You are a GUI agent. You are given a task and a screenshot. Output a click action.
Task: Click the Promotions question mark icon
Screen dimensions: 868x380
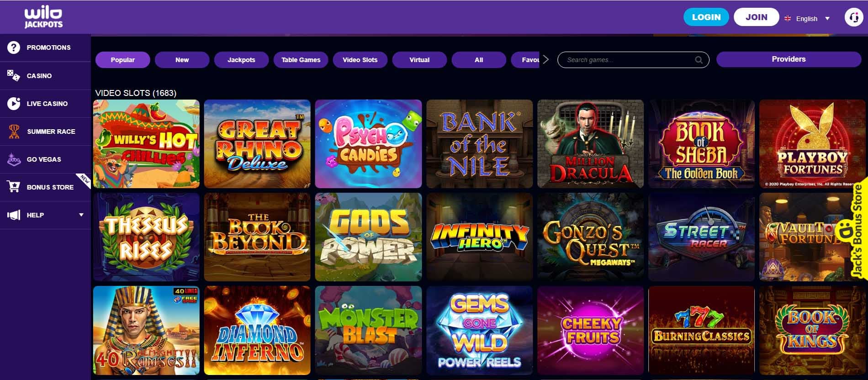coord(14,47)
